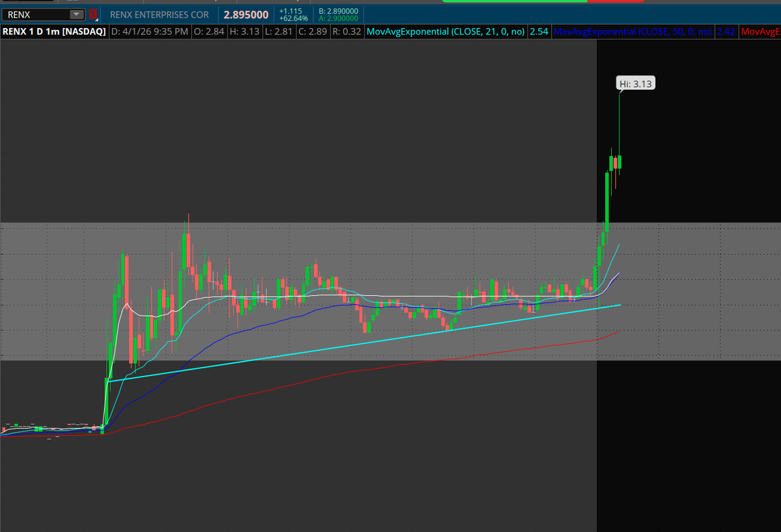Click the 50 EMA value 2.42
The height and width of the screenshot is (532, 781).
point(726,31)
